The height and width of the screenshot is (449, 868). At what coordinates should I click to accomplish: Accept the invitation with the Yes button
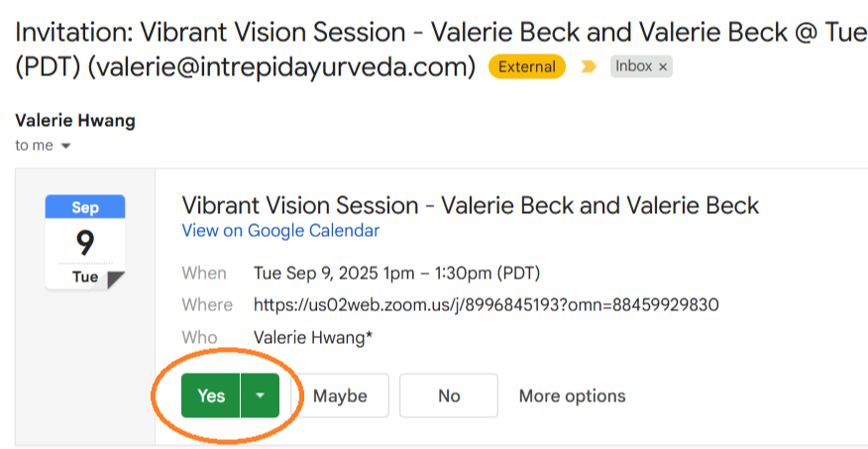[210, 395]
